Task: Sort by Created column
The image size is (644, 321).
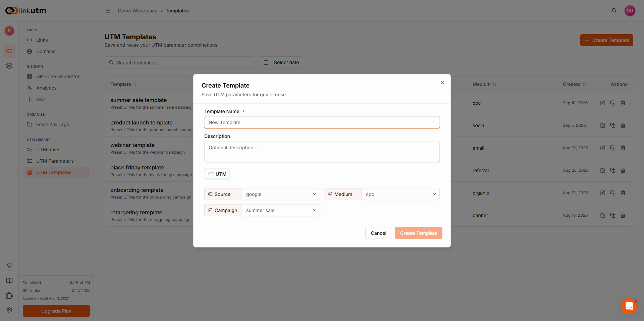Action: (x=575, y=84)
